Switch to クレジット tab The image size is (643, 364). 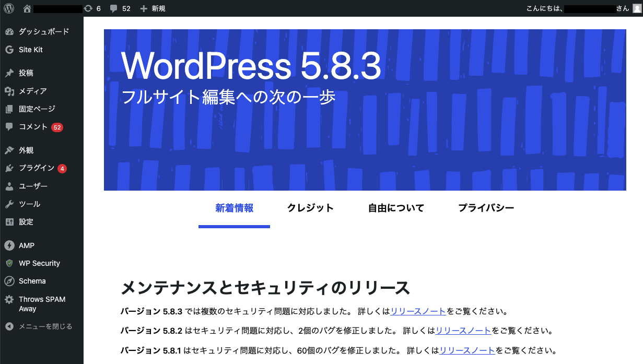point(310,208)
